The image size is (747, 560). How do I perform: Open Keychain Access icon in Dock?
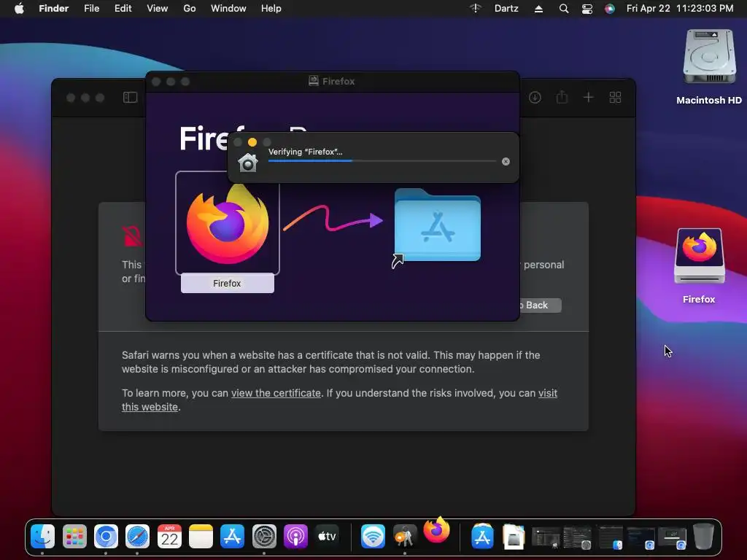(404, 537)
